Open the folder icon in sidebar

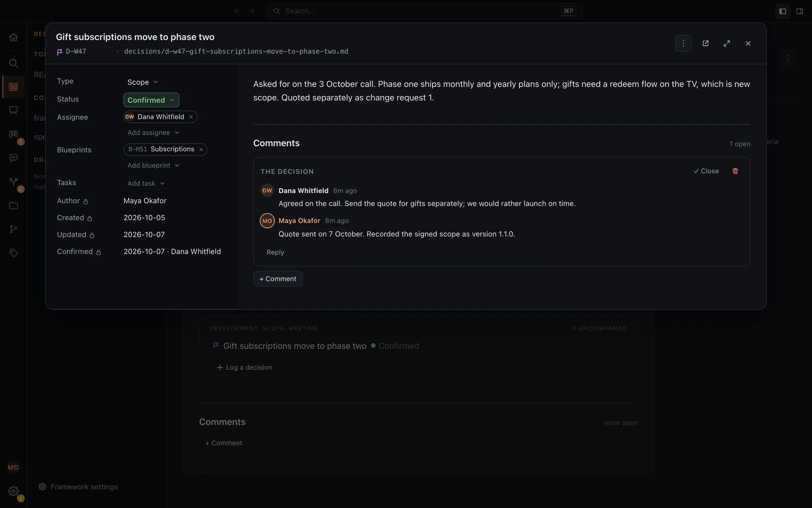pos(13,206)
